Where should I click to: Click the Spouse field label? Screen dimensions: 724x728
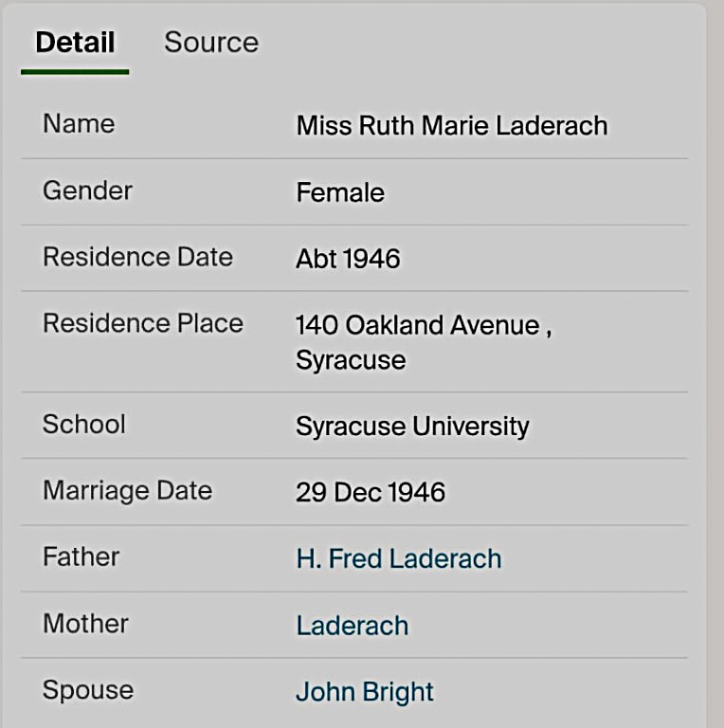[87, 689]
